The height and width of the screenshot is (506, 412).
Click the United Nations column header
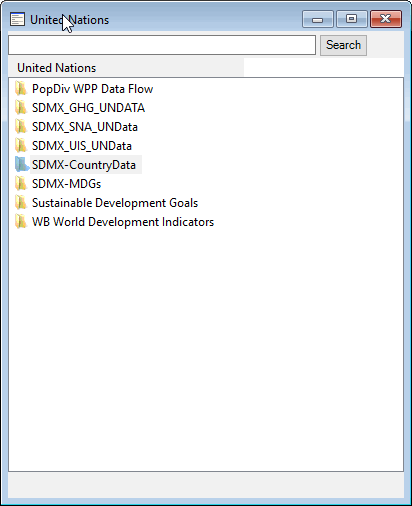pos(126,68)
